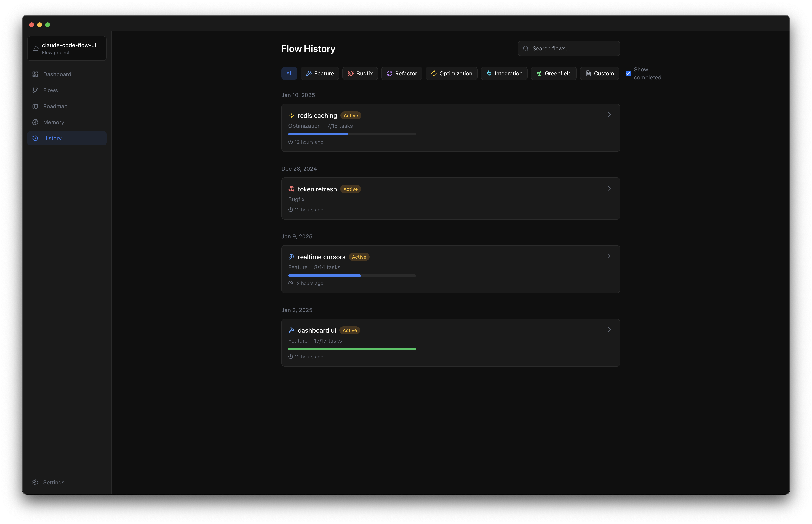This screenshot has height=524, width=812.
Task: Click the realtime cursors progress bar
Action: (x=352, y=276)
